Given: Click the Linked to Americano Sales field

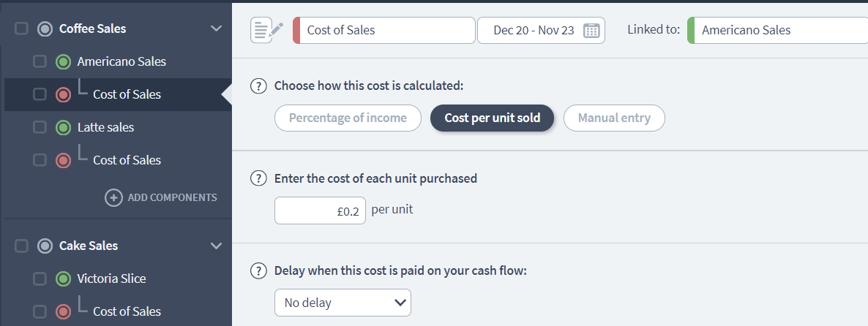Looking at the screenshot, I should [x=779, y=31].
